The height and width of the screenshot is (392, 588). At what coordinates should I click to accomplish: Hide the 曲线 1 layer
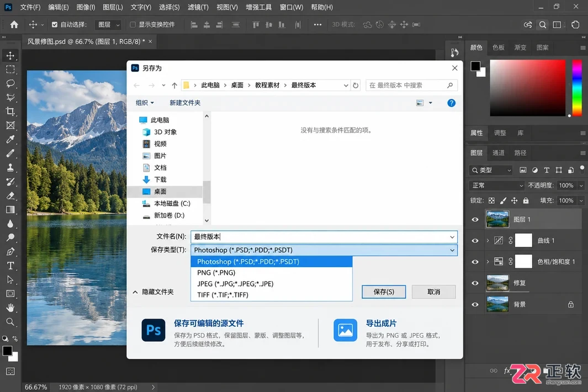click(x=475, y=241)
